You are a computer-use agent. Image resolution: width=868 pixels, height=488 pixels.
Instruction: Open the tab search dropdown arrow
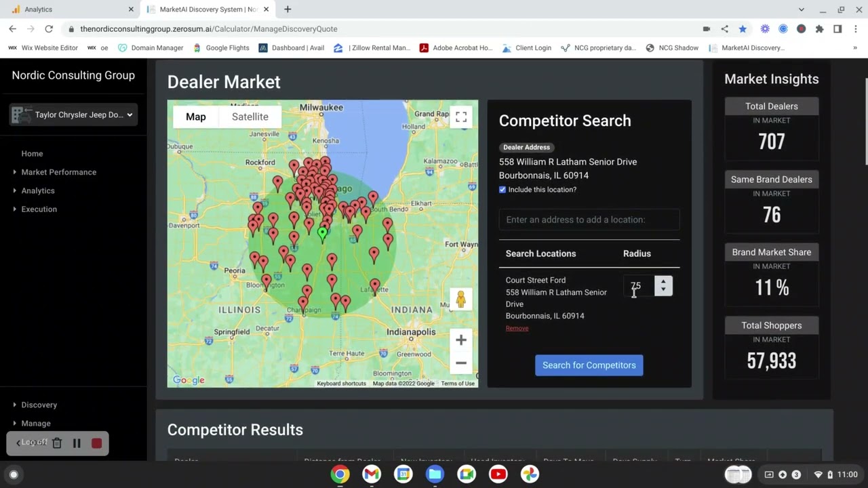[x=801, y=9]
